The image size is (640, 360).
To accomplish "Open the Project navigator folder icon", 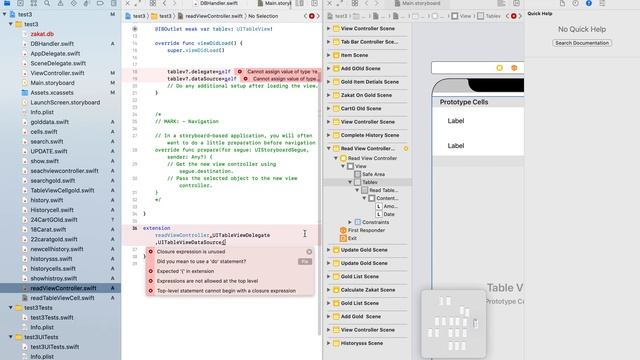I will tap(7, 3).
